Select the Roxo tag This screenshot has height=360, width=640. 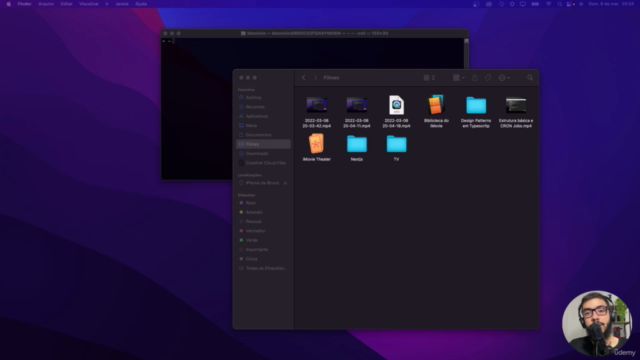tap(263, 203)
